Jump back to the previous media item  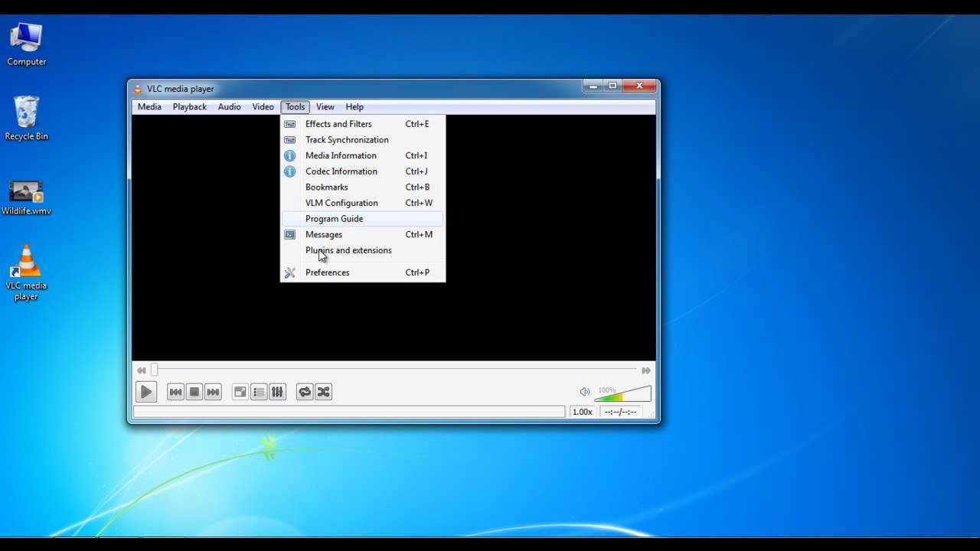click(175, 391)
